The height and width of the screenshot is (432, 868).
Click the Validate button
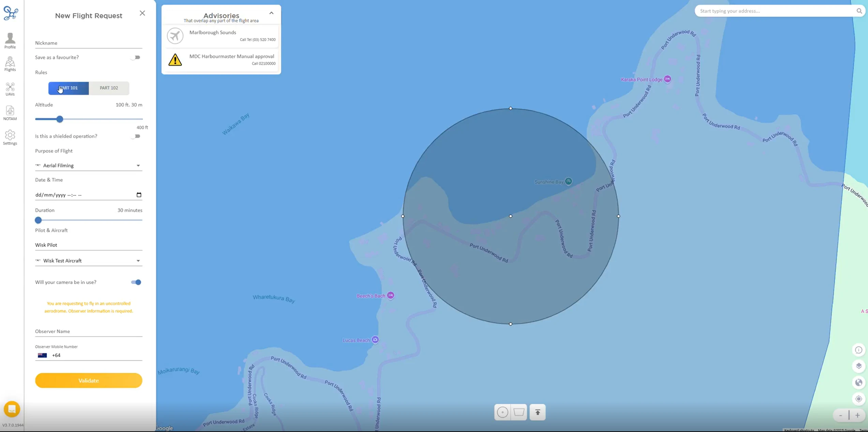(88, 380)
